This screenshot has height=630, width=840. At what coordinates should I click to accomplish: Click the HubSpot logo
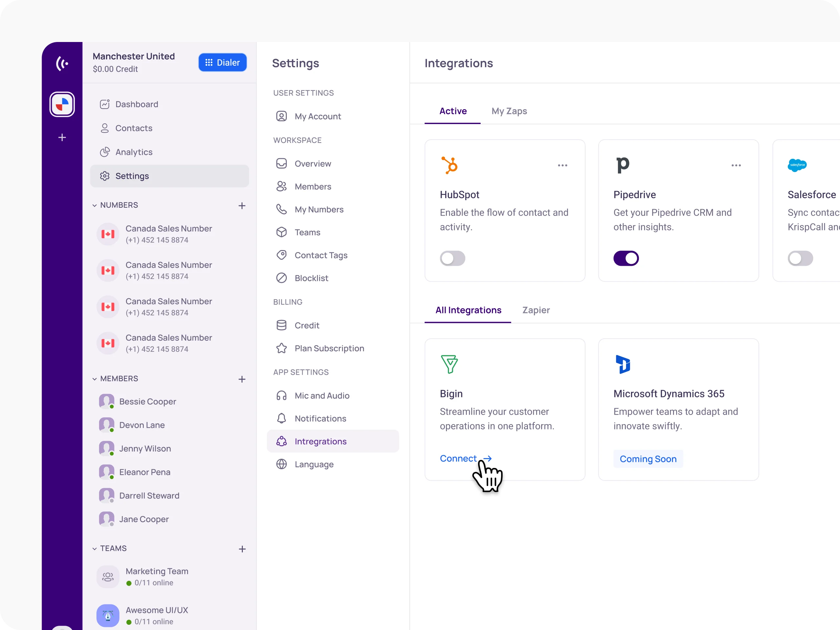450,165
